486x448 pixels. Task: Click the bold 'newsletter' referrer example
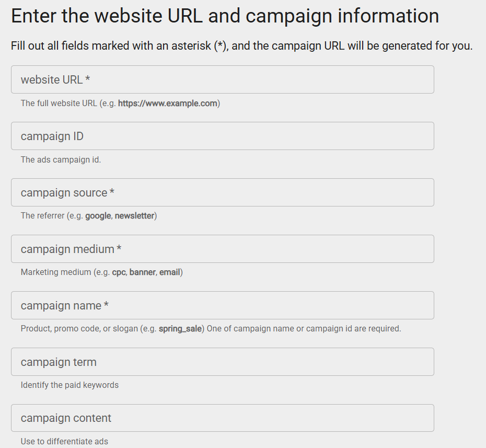[x=134, y=216]
